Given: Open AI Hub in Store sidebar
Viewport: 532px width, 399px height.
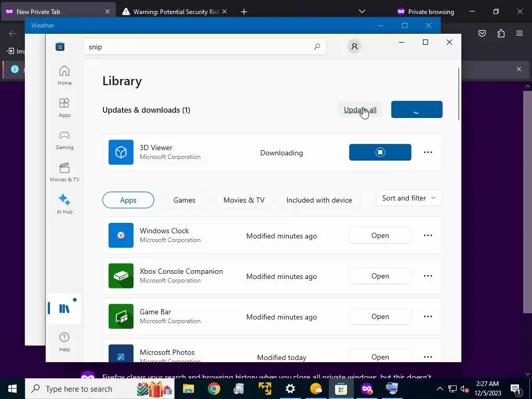Looking at the screenshot, I should 64,204.
